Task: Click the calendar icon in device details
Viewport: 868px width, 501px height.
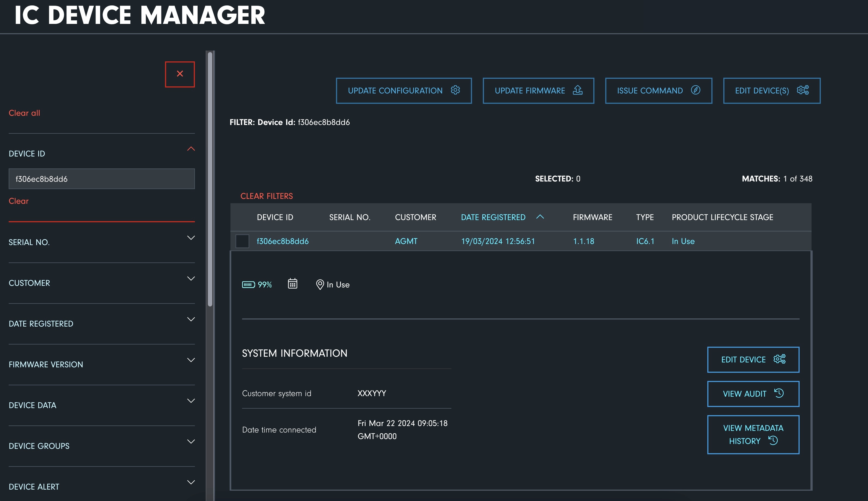Action: pyautogui.click(x=293, y=284)
